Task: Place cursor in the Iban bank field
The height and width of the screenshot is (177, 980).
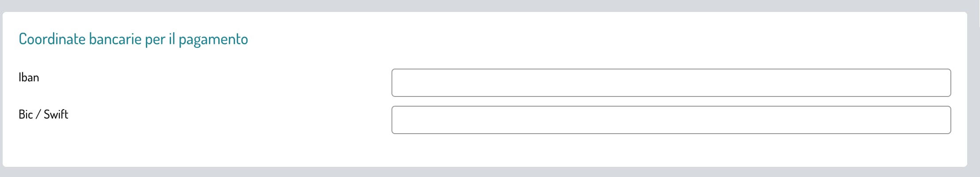Action: (671, 83)
